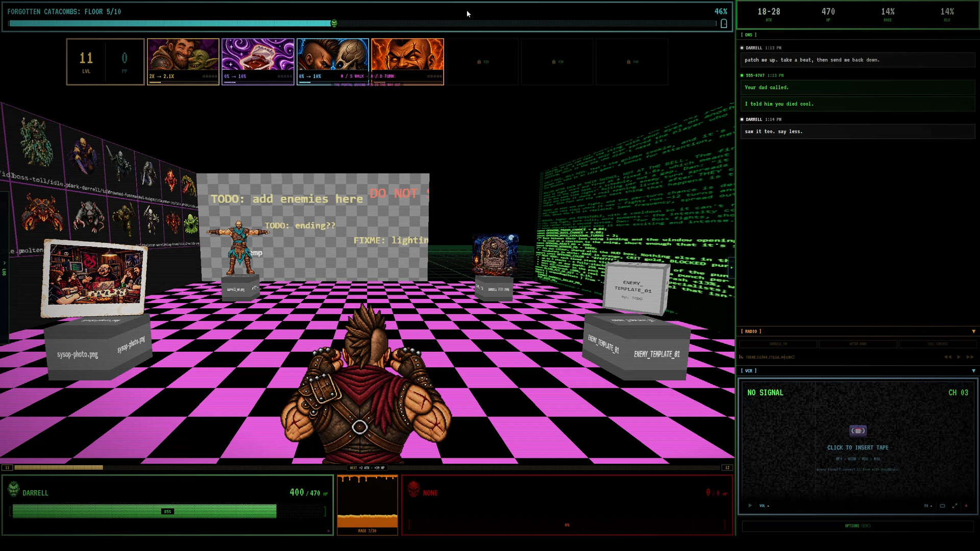
Task: Select the DARRELL FM radio station
Action: [x=778, y=344]
